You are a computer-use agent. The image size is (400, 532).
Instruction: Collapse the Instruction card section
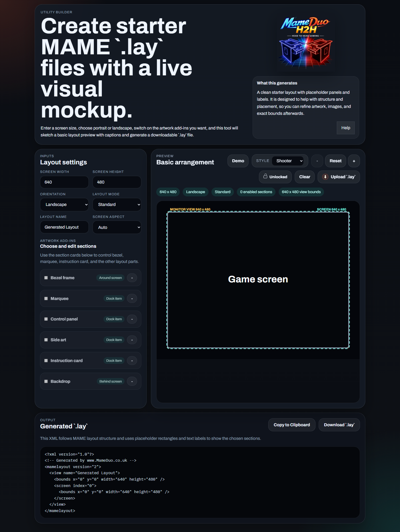point(132,360)
